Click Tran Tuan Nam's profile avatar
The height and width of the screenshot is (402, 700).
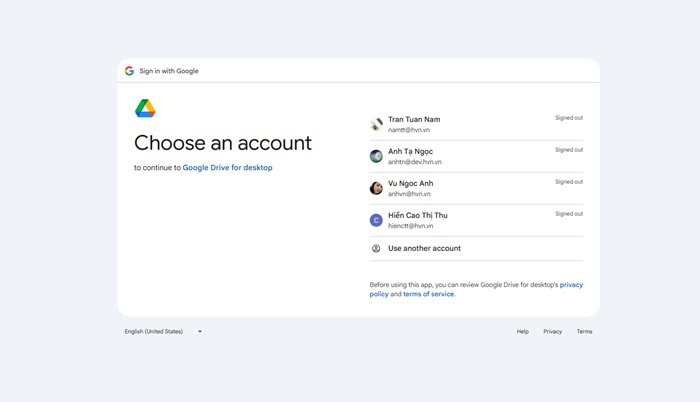point(376,125)
